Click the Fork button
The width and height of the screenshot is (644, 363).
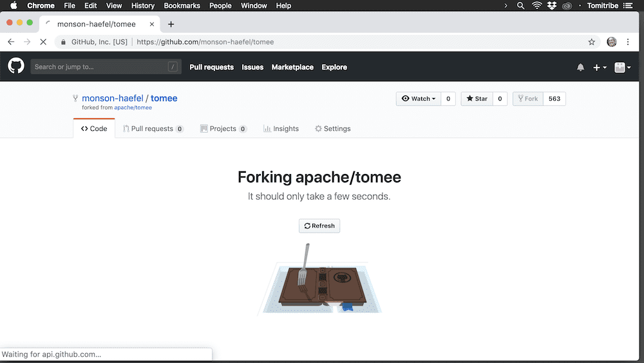tap(528, 99)
